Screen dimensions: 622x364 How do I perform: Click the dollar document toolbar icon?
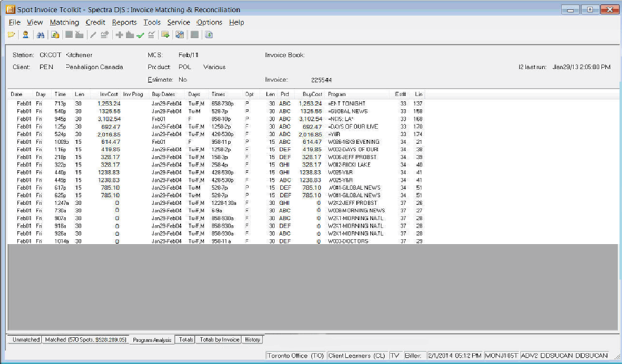(209, 35)
